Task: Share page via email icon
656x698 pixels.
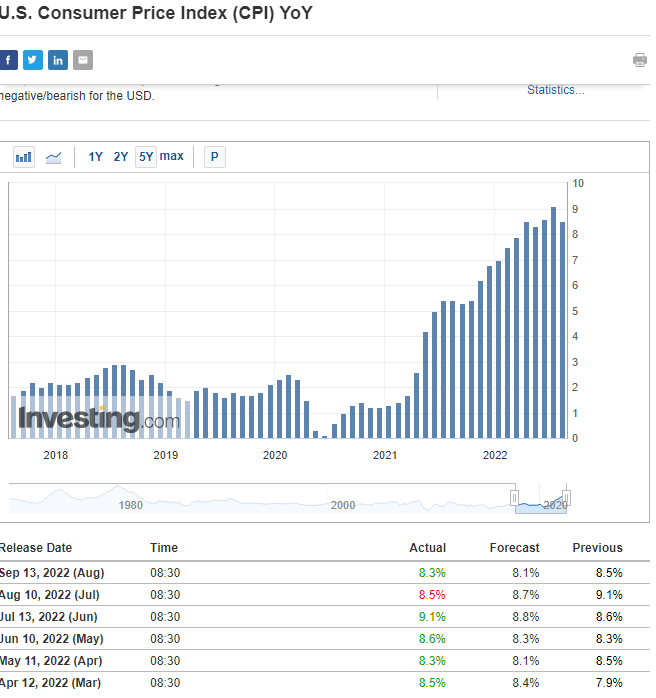Action: (83, 60)
